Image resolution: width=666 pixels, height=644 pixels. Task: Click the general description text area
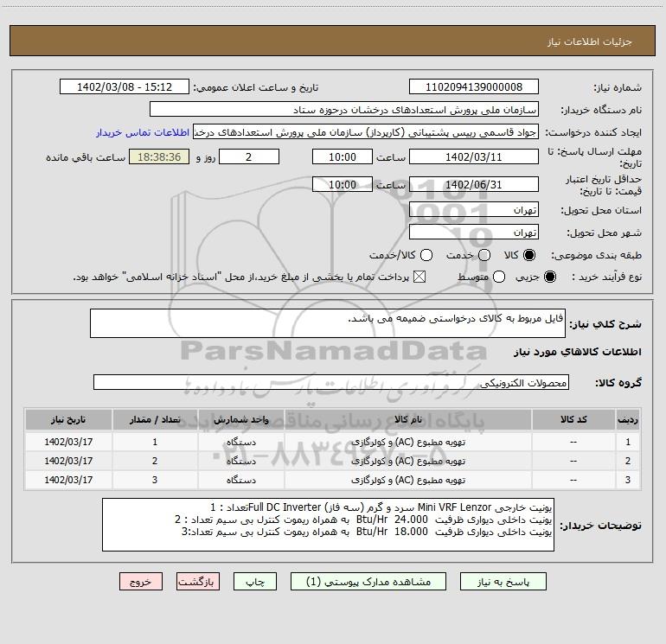pyautogui.click(x=328, y=323)
